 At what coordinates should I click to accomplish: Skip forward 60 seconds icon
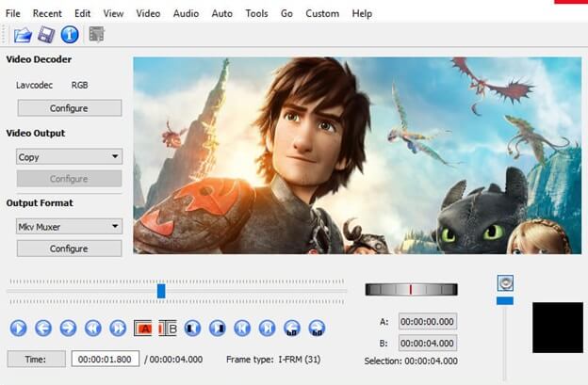tap(317, 329)
